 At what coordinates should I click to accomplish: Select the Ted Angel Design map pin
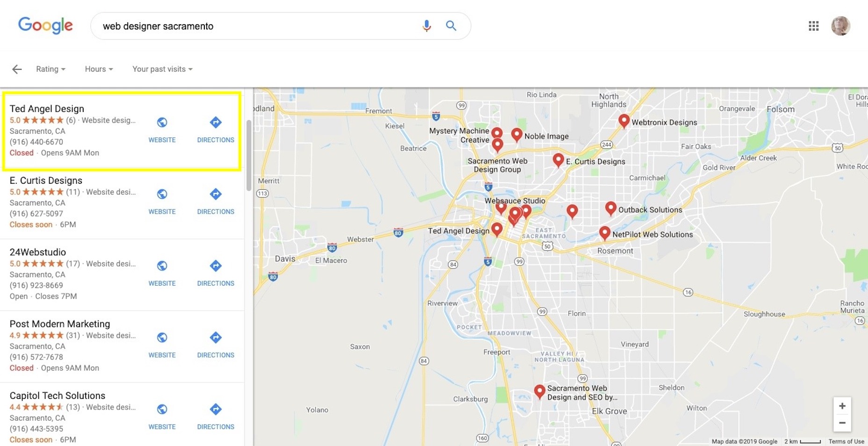[497, 230]
